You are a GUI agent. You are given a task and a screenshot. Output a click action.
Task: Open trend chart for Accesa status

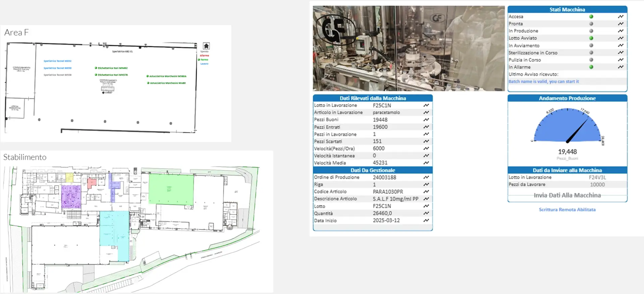click(x=621, y=16)
